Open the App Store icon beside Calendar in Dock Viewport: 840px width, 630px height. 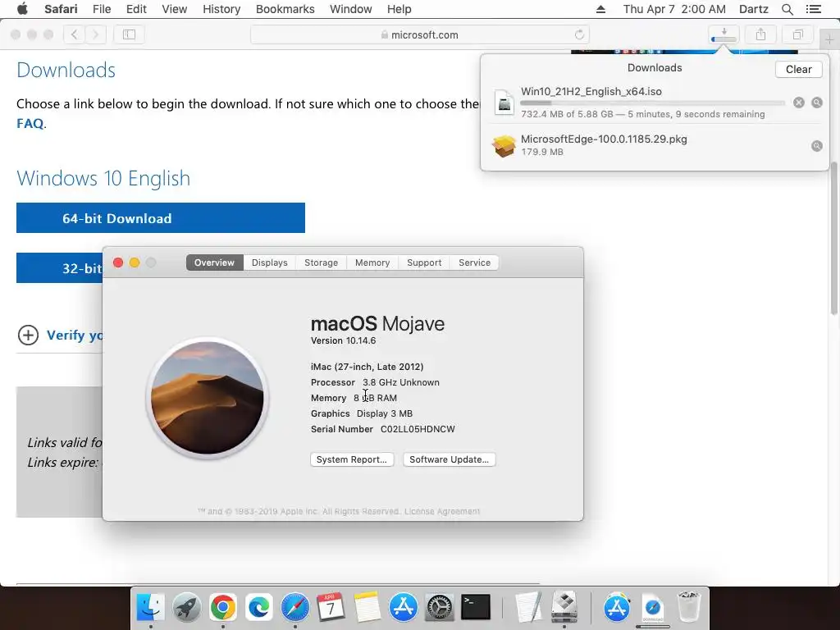(x=404, y=607)
